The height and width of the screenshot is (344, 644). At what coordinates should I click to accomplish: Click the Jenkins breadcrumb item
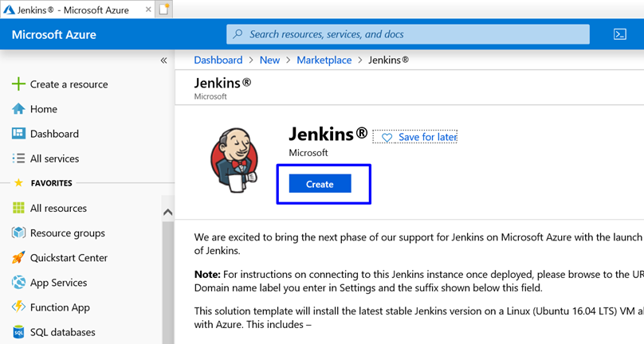388,60
